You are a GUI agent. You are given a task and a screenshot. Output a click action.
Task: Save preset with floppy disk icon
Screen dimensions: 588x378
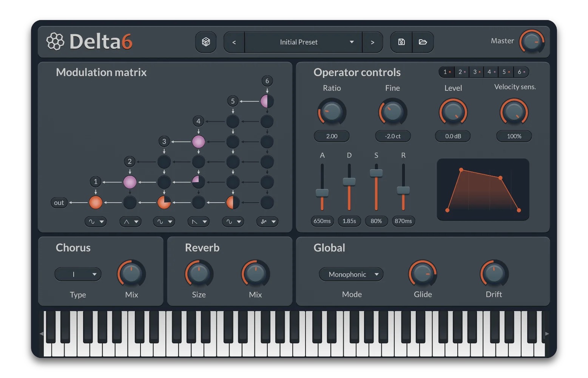coord(401,42)
